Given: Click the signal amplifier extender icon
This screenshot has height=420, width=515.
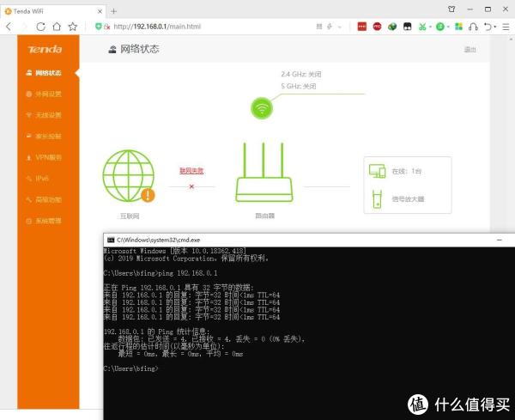Looking at the screenshot, I should tap(377, 198).
